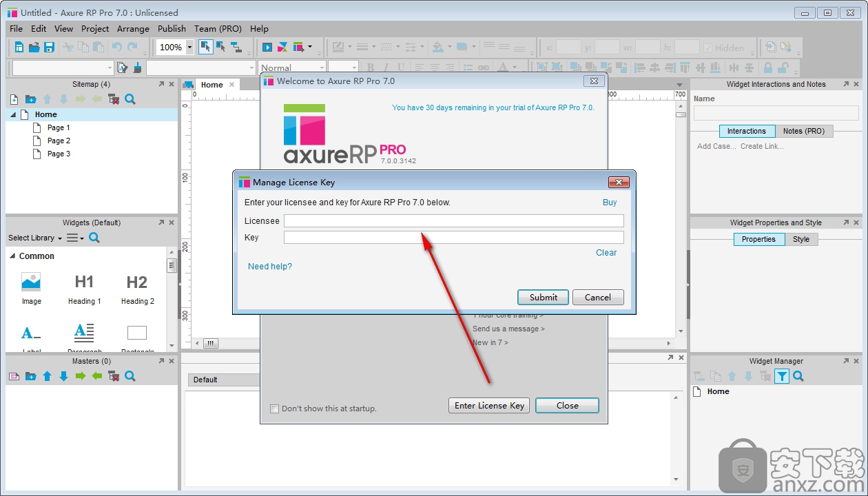
Task: Search masters using magnifier icon
Action: click(130, 376)
